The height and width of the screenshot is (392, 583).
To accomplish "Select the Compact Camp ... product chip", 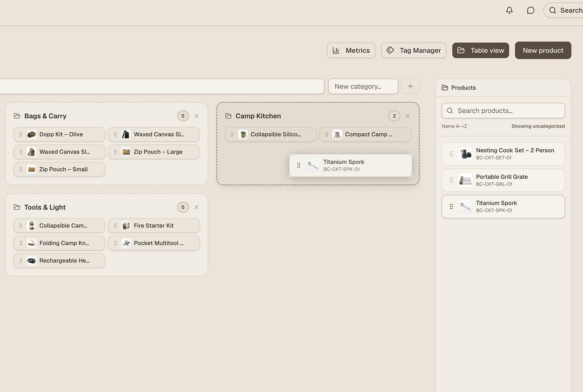I will [365, 134].
